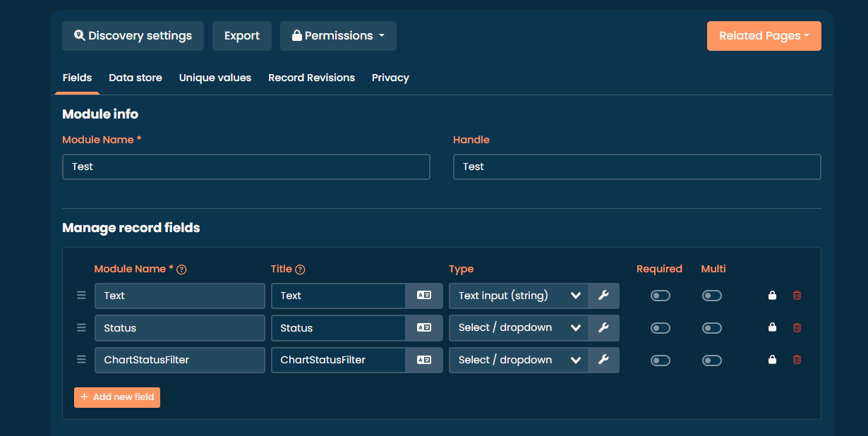868x436 pixels.
Task: Open translation for the Status title field
Action: pos(424,327)
